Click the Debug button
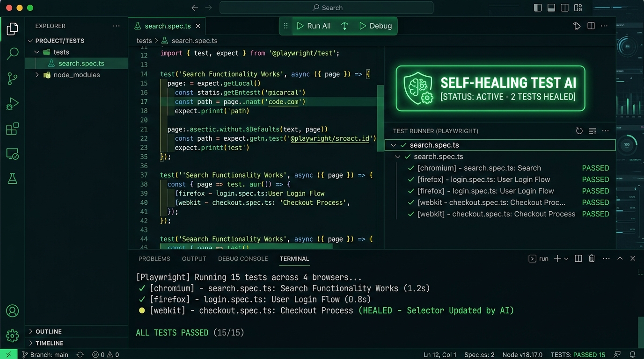The width and height of the screenshot is (644, 359). (375, 26)
